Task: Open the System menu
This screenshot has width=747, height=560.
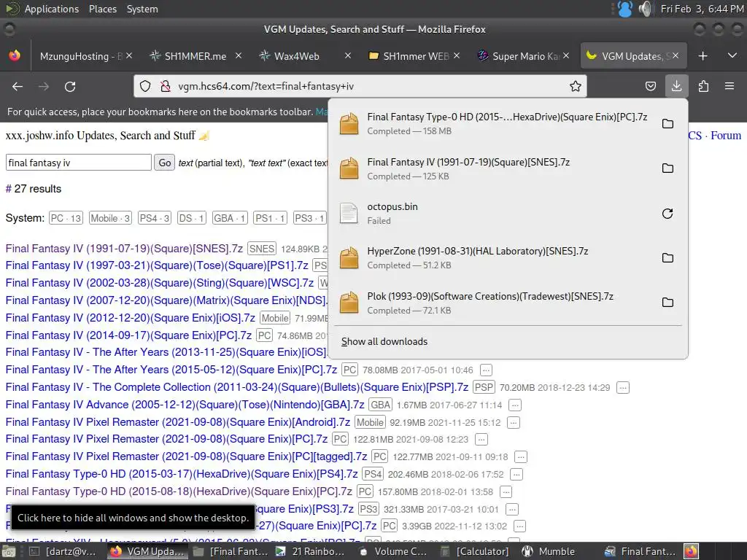Action: 142,9
